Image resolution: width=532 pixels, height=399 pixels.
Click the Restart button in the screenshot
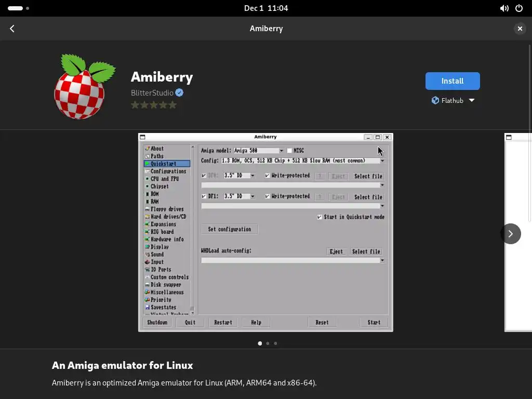[223, 322]
